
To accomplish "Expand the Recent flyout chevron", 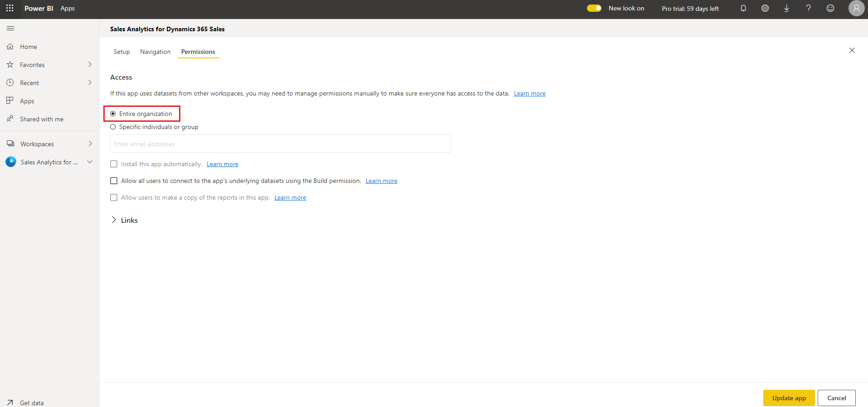I will (x=90, y=83).
